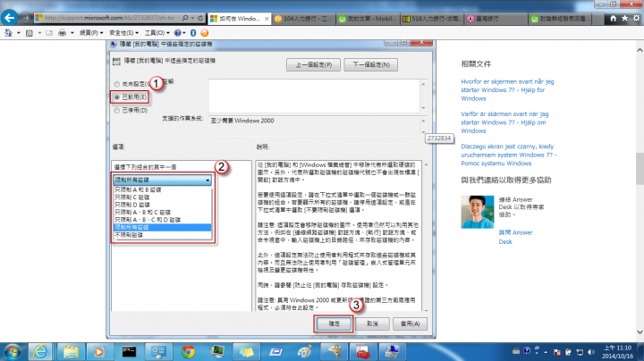This screenshot has width=644, height=361.
Task: Close the 如何在 Windo... tab with its X
Action: point(267,19)
